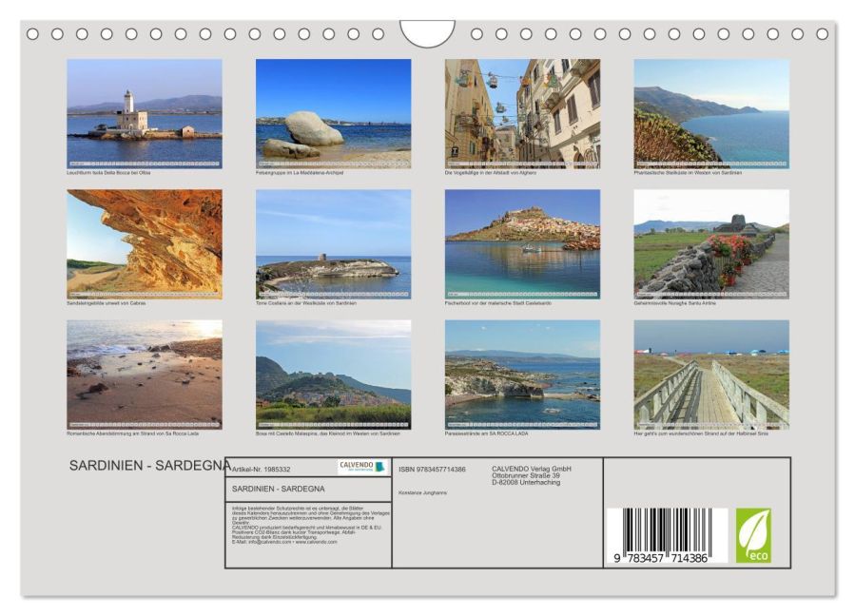Screen dimensions: 855x616
Task: Click the Castelsardo fishing boat caption
Action: point(497,303)
